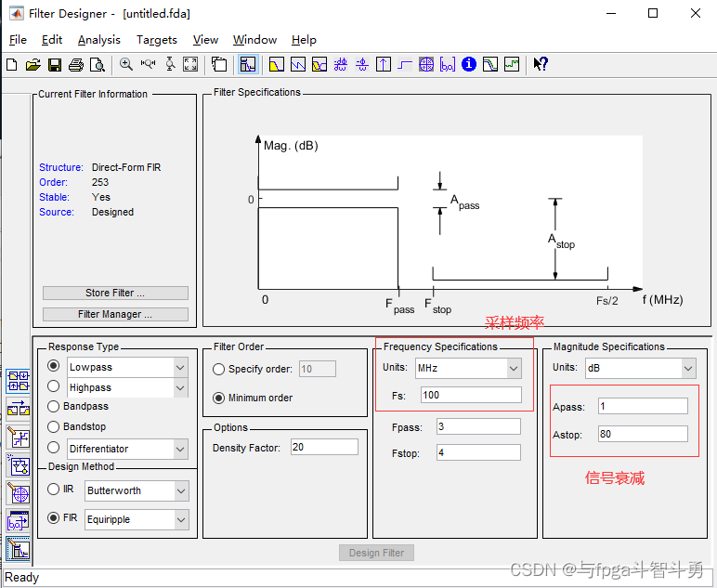Open the Transform Filter sidebar panel

[18, 410]
